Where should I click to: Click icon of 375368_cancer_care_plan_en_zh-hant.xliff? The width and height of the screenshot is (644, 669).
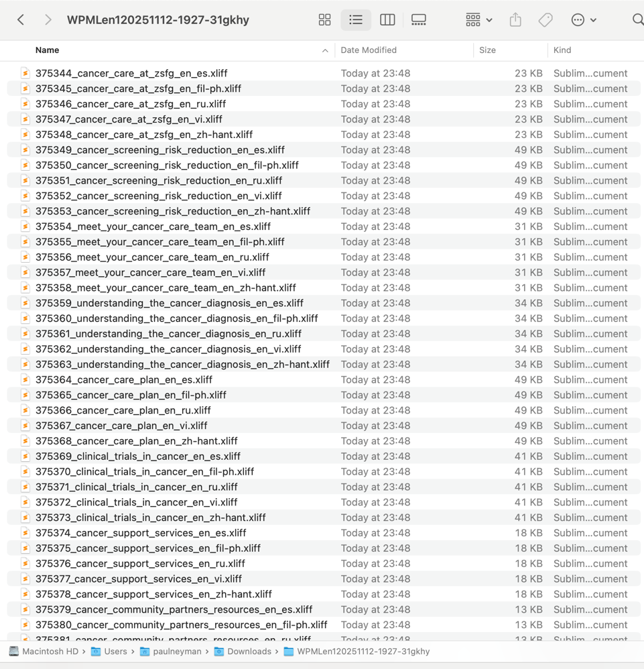pos(25,441)
